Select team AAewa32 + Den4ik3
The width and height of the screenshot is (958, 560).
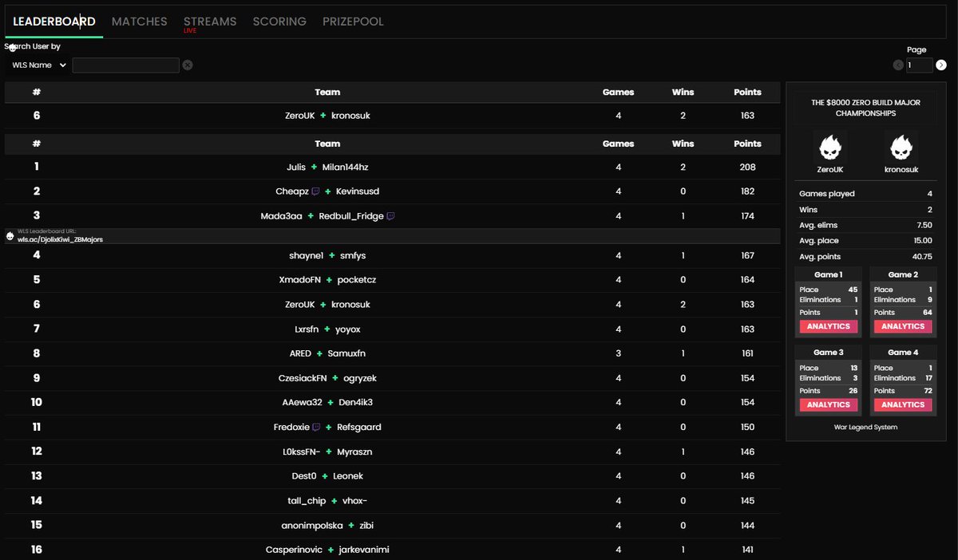[x=392, y=403]
